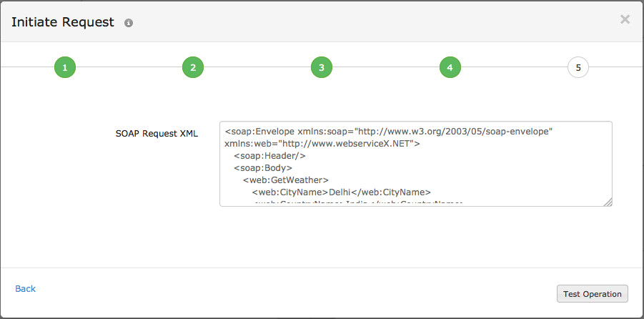Screen dimensions: 644x319
Task: Click the web:GetWeather tag in the XML
Action: pos(285,180)
